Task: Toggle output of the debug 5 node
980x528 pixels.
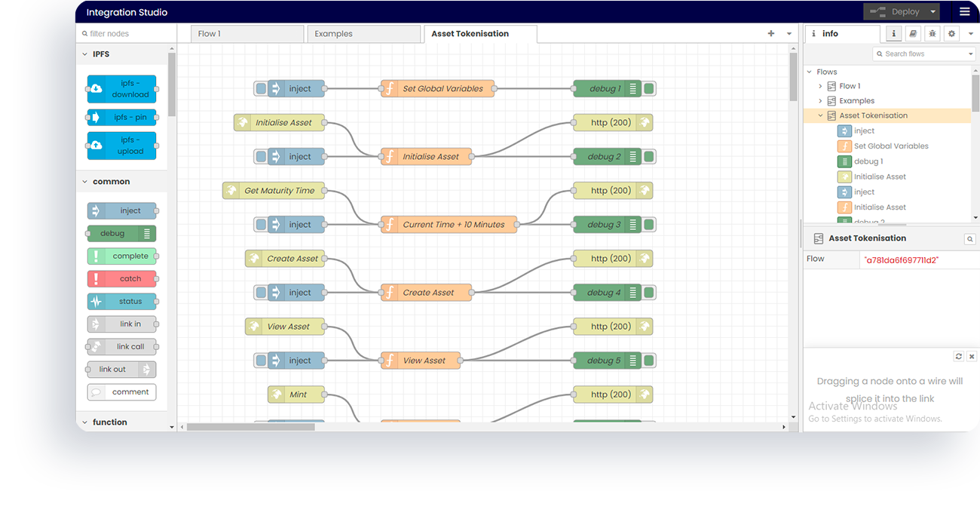Action: [648, 360]
